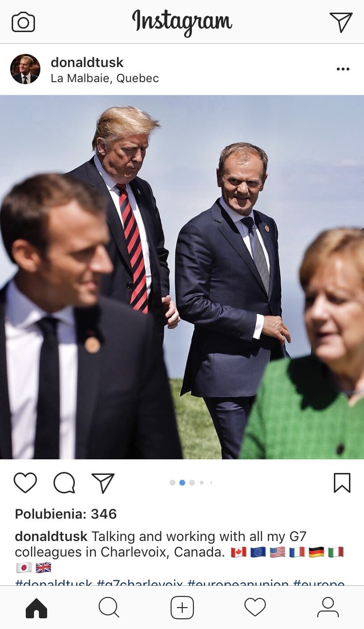Select third carousel page dot
364x629 pixels.
click(192, 483)
